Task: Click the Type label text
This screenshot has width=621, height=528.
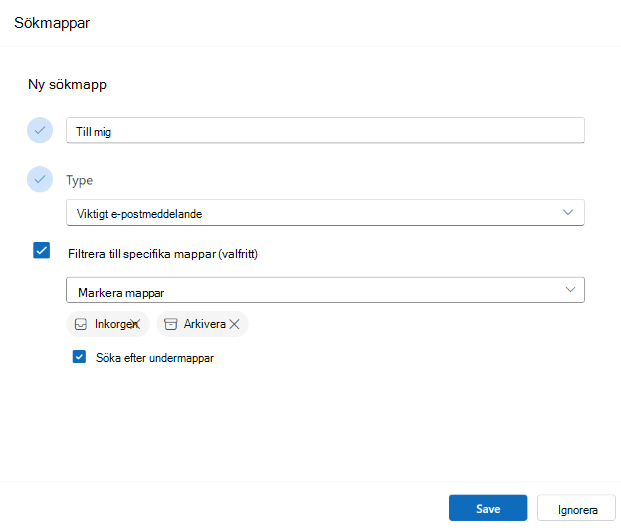Action: click(x=80, y=180)
